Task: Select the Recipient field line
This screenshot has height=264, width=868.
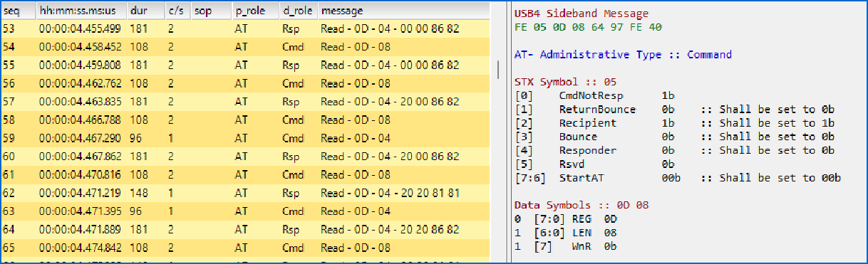Action: pyautogui.click(x=674, y=123)
